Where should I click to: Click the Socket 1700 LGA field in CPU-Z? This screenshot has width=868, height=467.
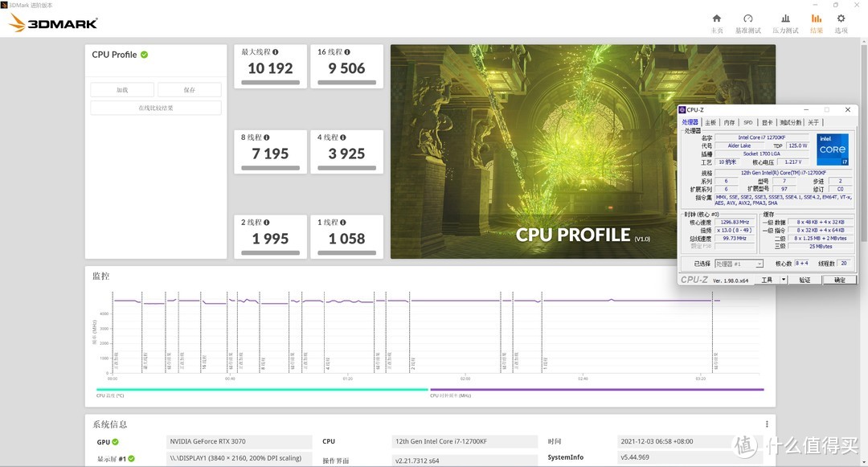pyautogui.click(x=762, y=154)
